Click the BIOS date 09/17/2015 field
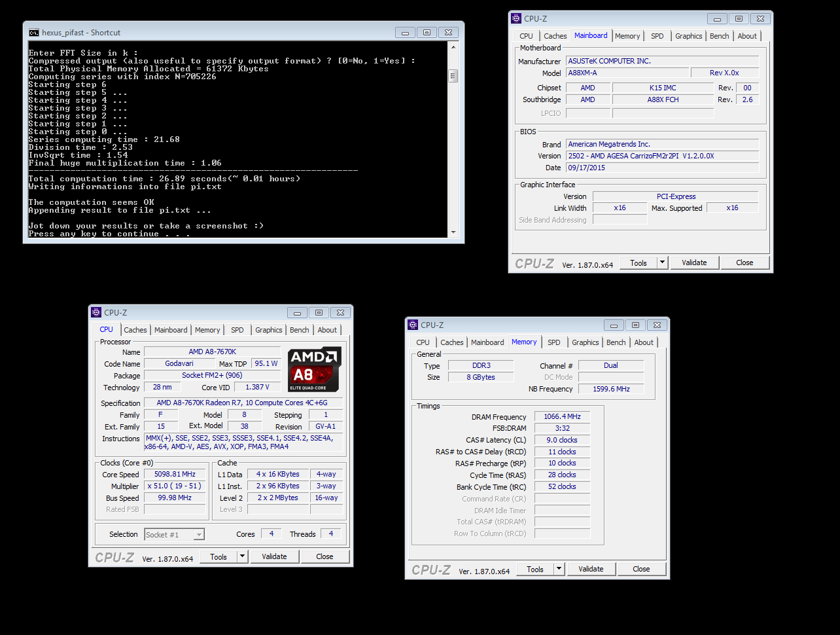Image resolution: width=840 pixels, height=635 pixels. (662, 168)
